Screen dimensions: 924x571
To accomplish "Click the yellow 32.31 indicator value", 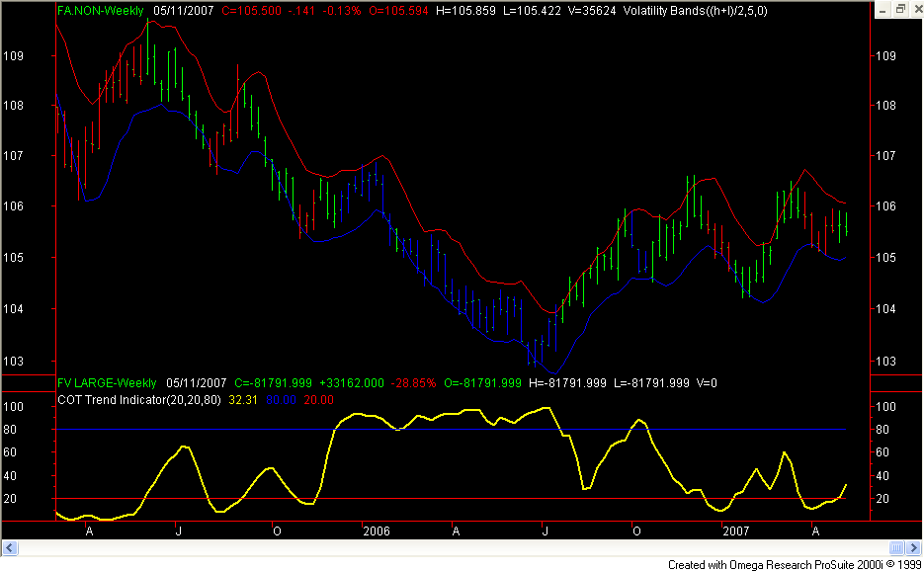I will click(x=243, y=399).
